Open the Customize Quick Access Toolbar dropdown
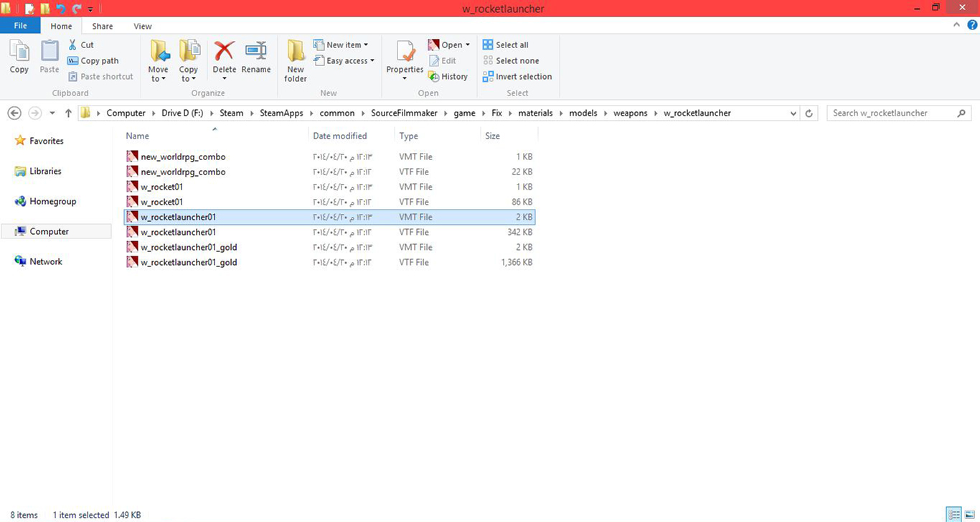The width and height of the screenshot is (980, 522). [90, 9]
